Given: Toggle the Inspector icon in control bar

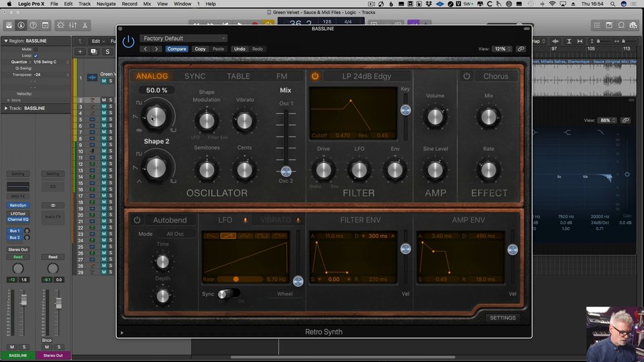Looking at the screenshot, I should [x=21, y=25].
